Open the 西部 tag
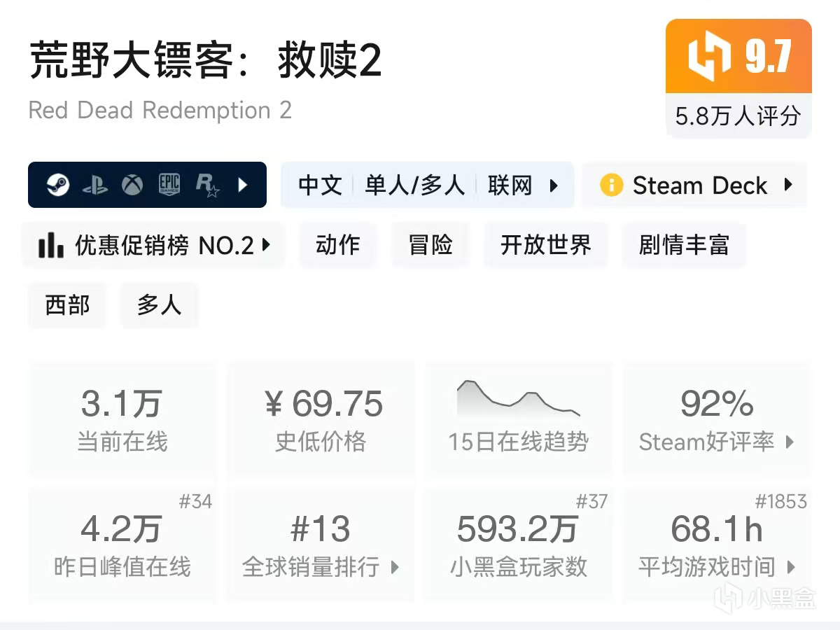Screen dimensions: 840x630 pos(67,305)
